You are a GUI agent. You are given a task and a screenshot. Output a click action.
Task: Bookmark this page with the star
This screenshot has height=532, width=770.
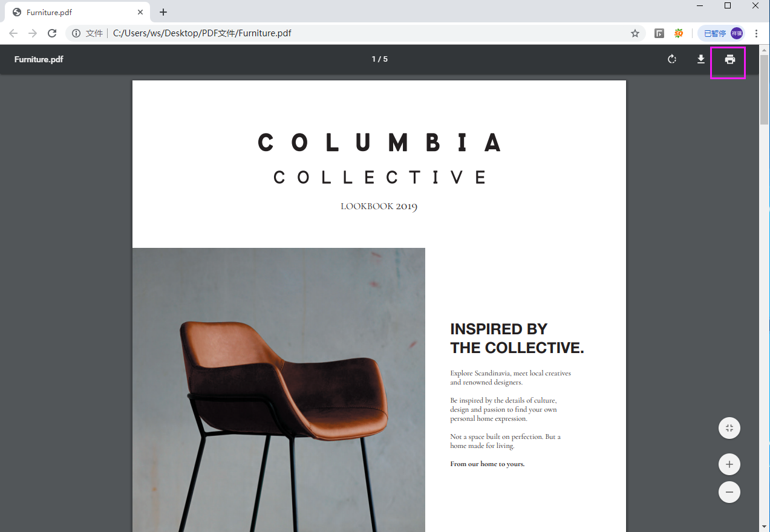pos(635,33)
